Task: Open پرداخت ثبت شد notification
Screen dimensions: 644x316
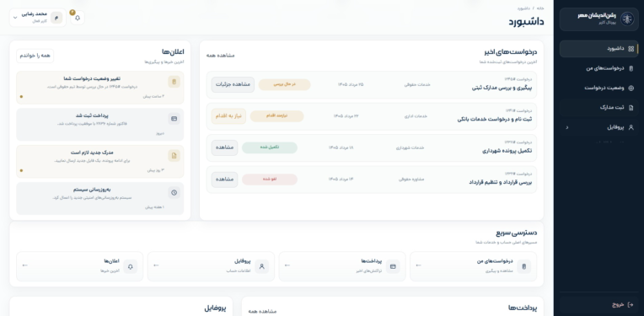Action: 99,125
